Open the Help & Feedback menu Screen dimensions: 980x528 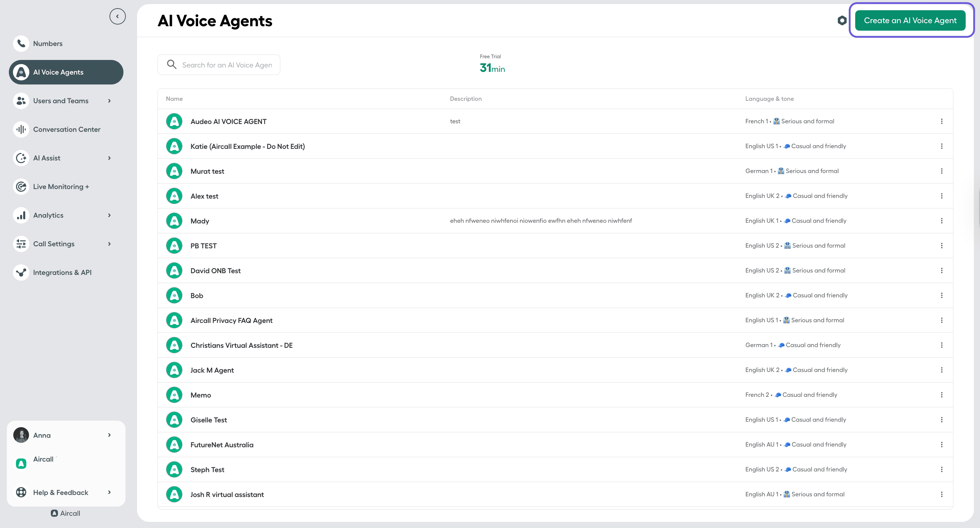coord(60,492)
